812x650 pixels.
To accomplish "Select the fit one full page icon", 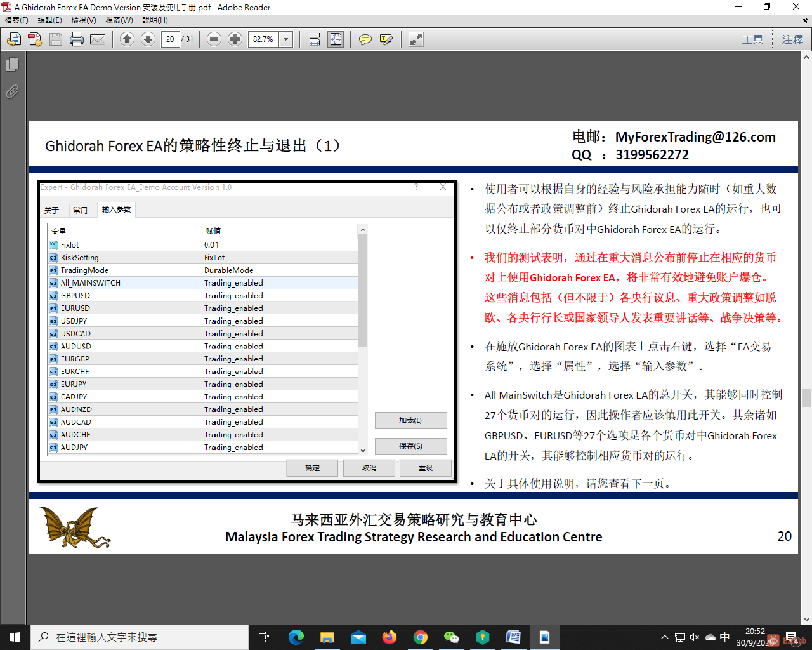I will click(x=336, y=39).
